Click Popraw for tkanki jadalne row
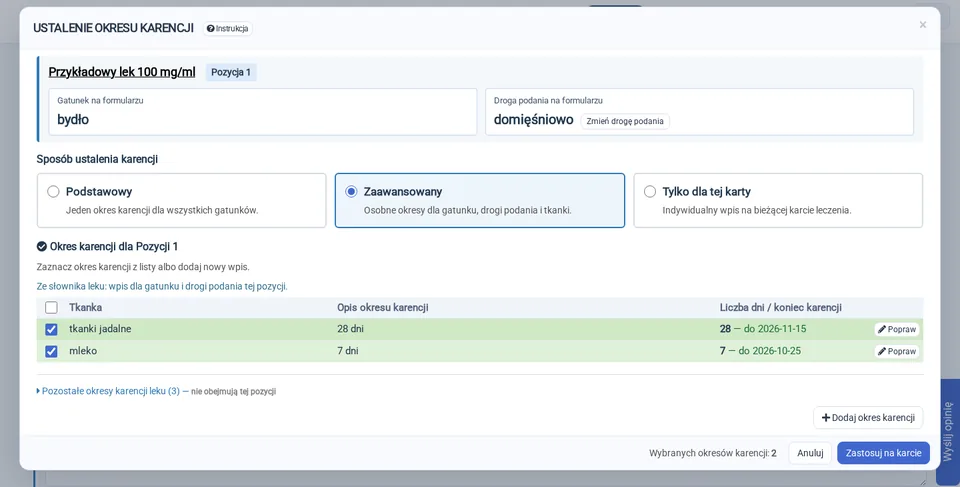The width and height of the screenshot is (960, 487). (x=897, y=330)
